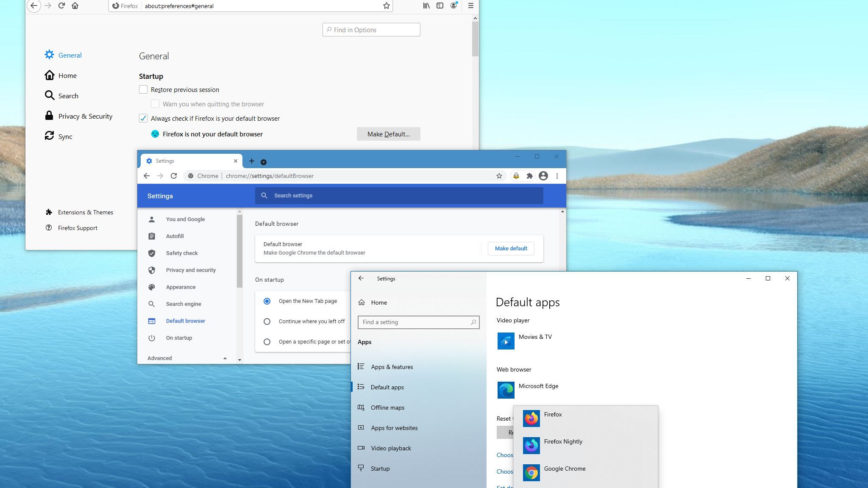This screenshot has width=868, height=488.
Task: Click the Firefox home toolbar icon
Action: coord(75,6)
